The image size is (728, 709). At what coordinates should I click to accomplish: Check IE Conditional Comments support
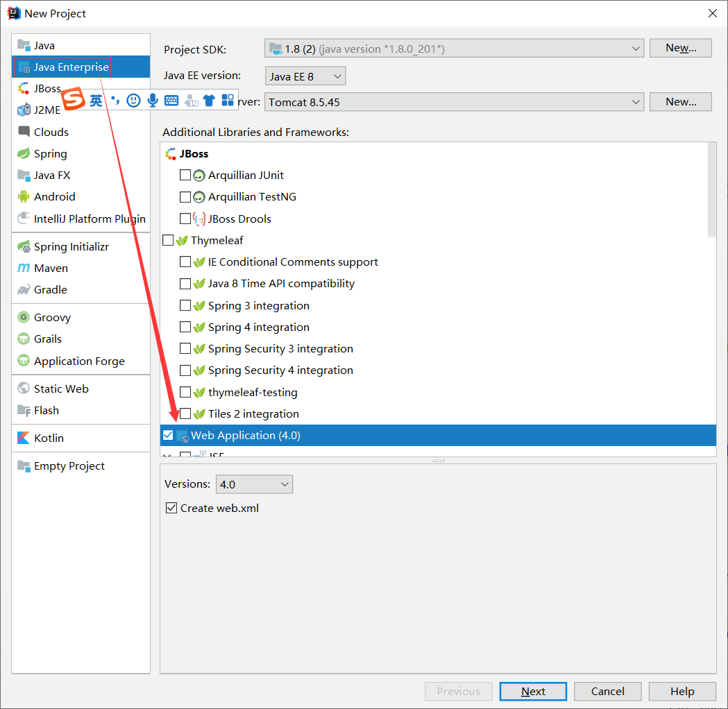185,262
